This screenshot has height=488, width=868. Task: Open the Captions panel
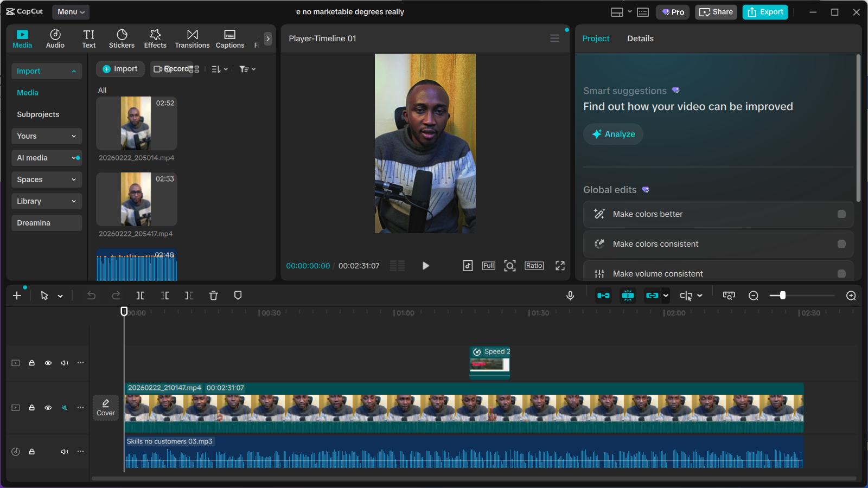pos(230,38)
